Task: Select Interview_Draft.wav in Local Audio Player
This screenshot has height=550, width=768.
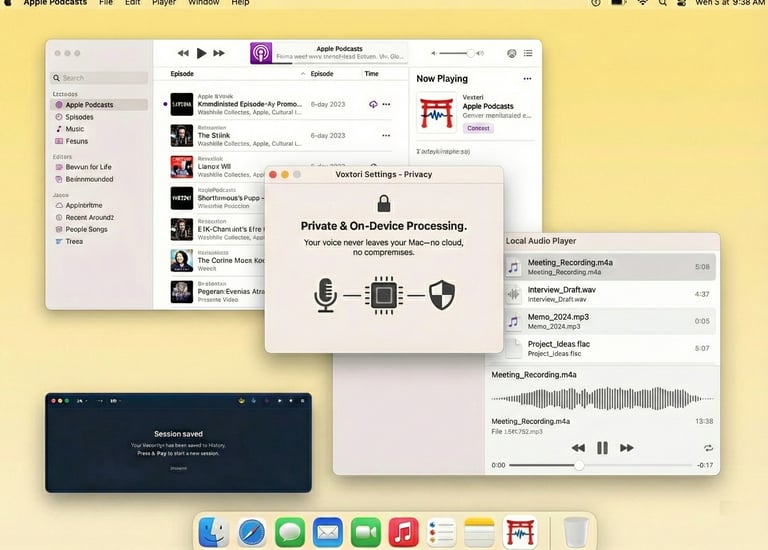Action: pyautogui.click(x=610, y=294)
